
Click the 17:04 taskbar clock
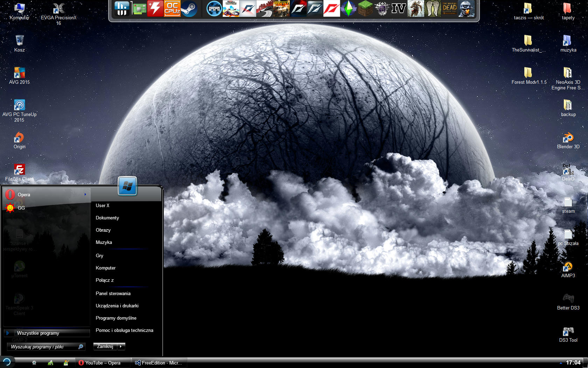(573, 363)
